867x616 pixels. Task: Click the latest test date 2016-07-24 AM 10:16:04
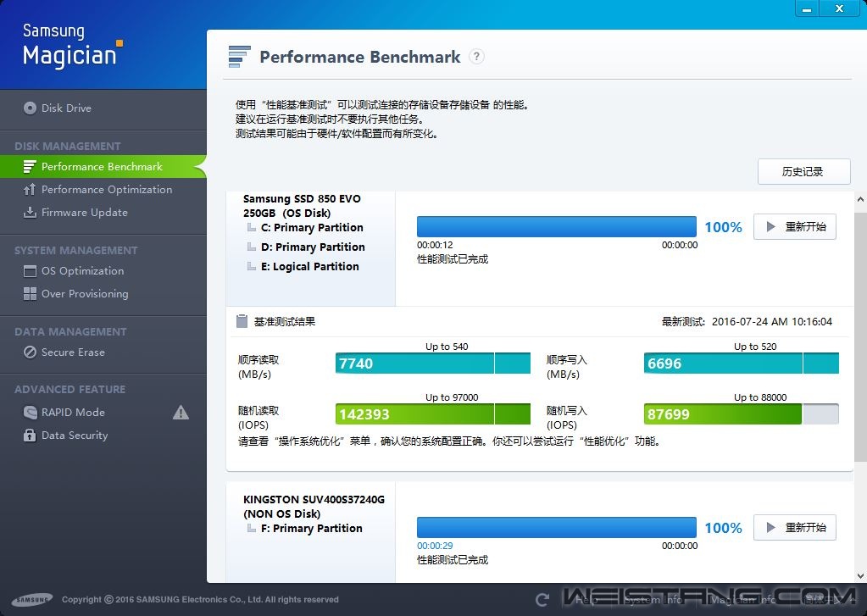click(x=772, y=322)
